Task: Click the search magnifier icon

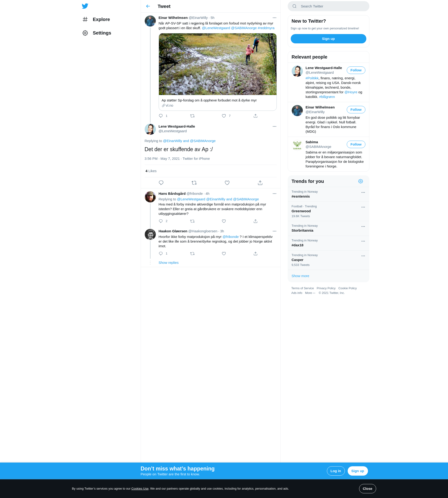Action: 294,6
